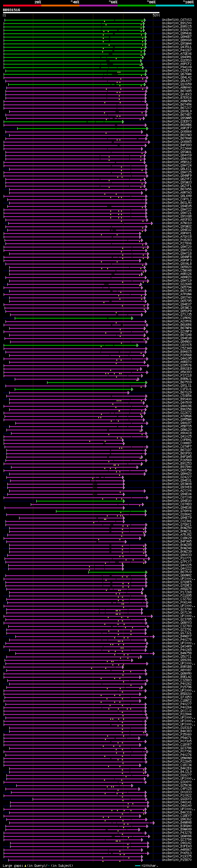
Task: Select the UniRef100_P40267 label
Action: [177, 50]
